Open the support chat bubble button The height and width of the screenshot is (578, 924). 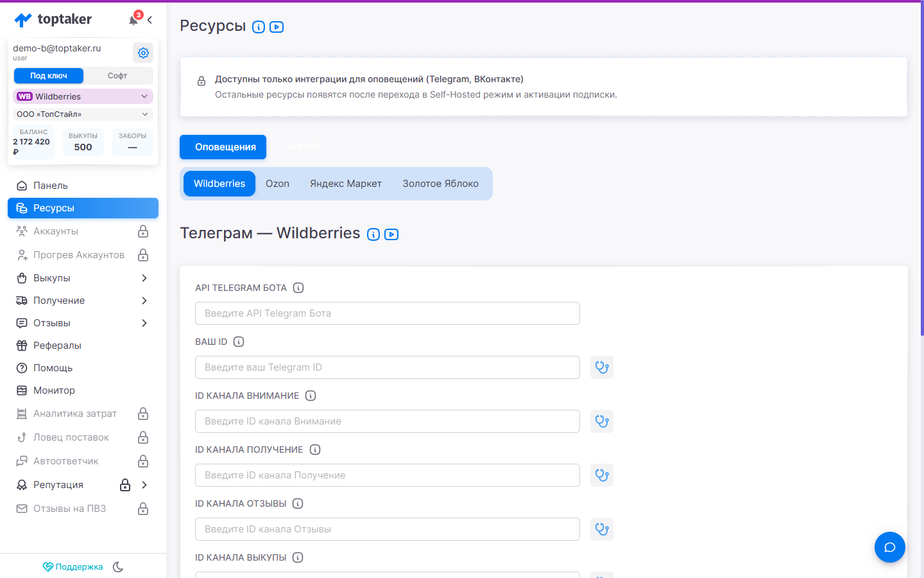point(890,547)
